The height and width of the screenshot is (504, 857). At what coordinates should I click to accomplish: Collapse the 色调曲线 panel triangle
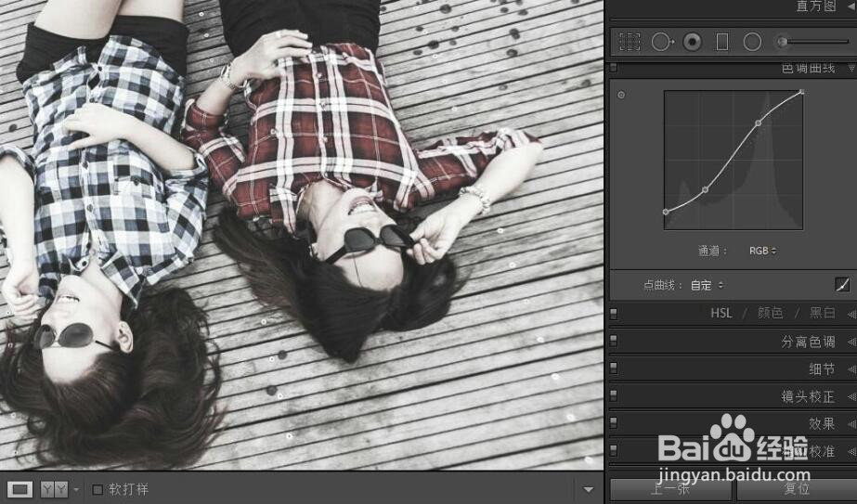click(851, 68)
